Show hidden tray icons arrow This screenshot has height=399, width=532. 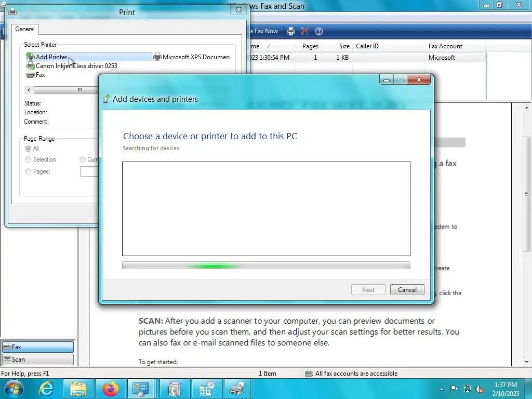[442, 389]
